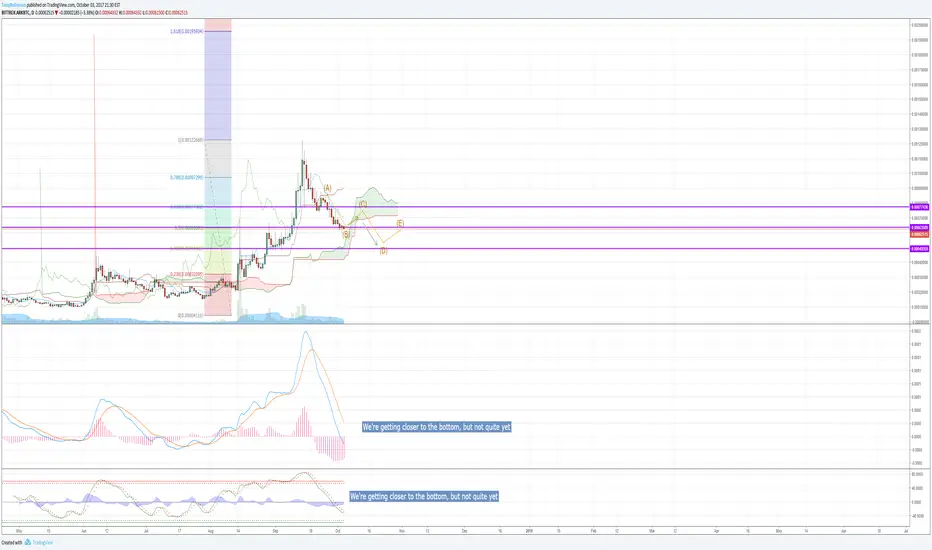Click the red current price tag on axis
The image size is (932, 550).
point(920,234)
